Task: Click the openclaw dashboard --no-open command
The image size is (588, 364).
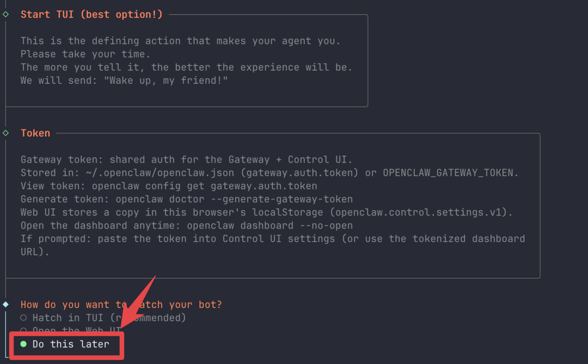Action: [x=269, y=226]
